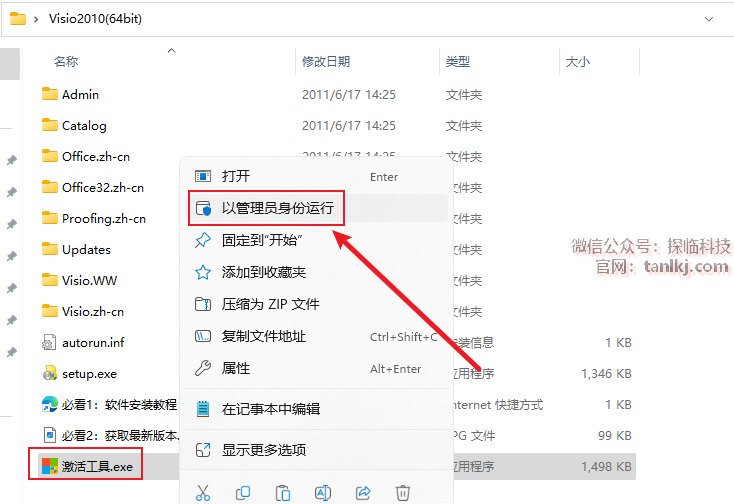
Task: Click the Proofing.zh-cn folder icon
Action: point(50,218)
